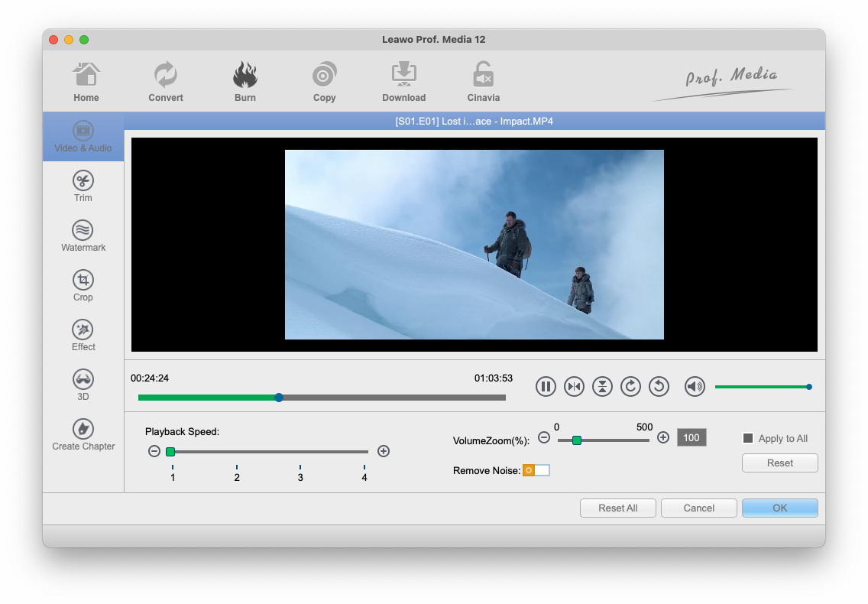Decrease playback speed with minus button
868x604 pixels.
click(154, 451)
